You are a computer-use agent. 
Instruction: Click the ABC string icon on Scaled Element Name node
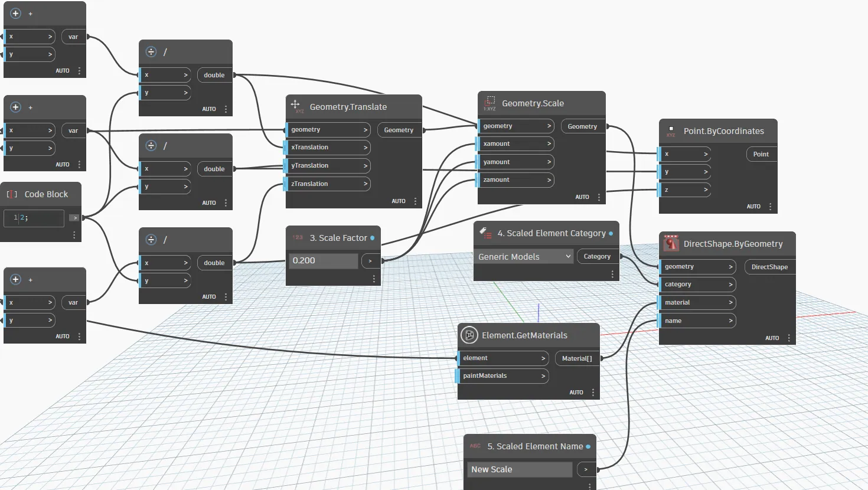coord(475,446)
